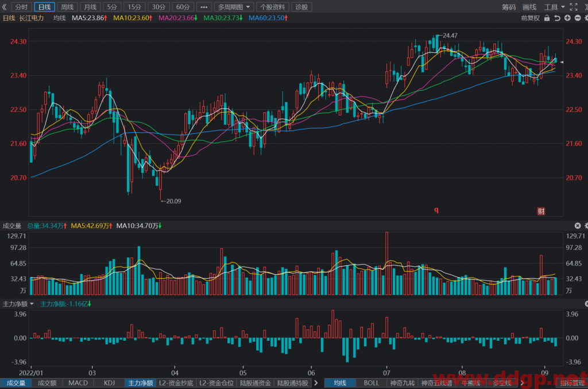This screenshot has height=389, width=588.
Task: Click the MA30:23.73 indicator value
Action: (x=223, y=18)
